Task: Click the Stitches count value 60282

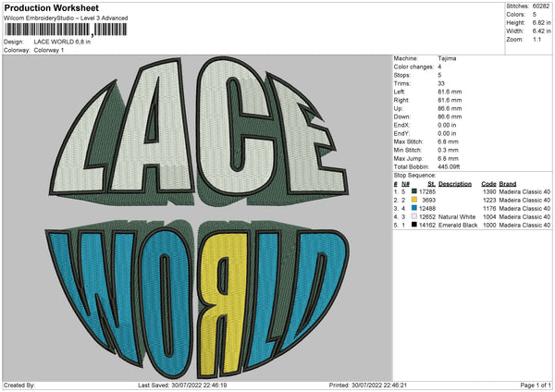Action: [543, 6]
